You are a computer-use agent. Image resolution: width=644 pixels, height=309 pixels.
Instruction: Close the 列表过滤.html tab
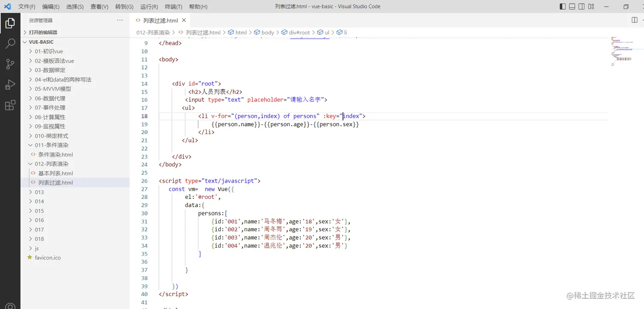[184, 20]
